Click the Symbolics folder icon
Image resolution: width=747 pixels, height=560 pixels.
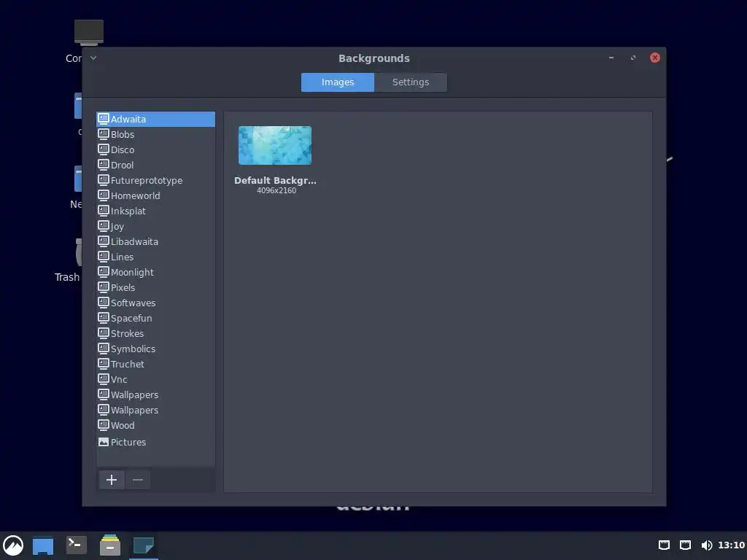(104, 348)
